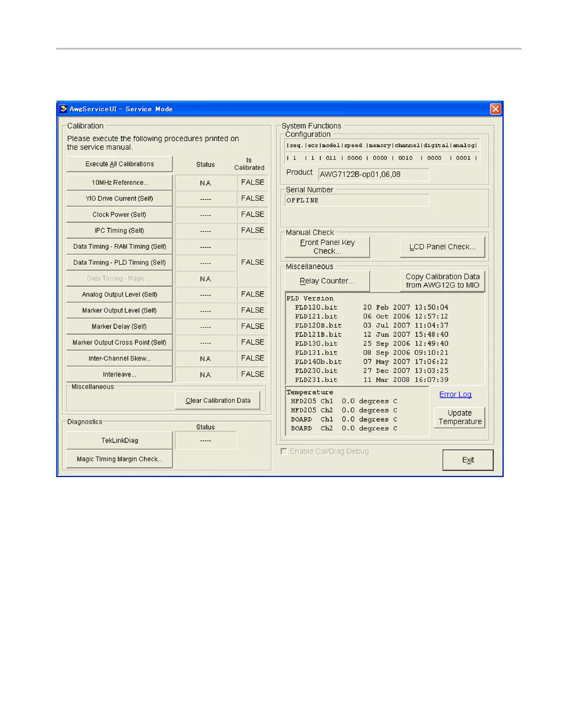Click the configuration values row
The width and height of the screenshot is (563, 728).
pyautogui.click(x=382, y=158)
